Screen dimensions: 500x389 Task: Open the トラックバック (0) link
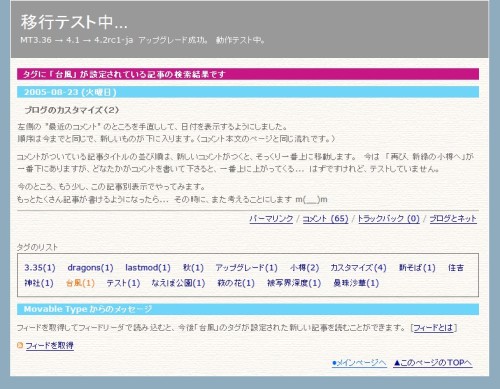click(x=389, y=219)
